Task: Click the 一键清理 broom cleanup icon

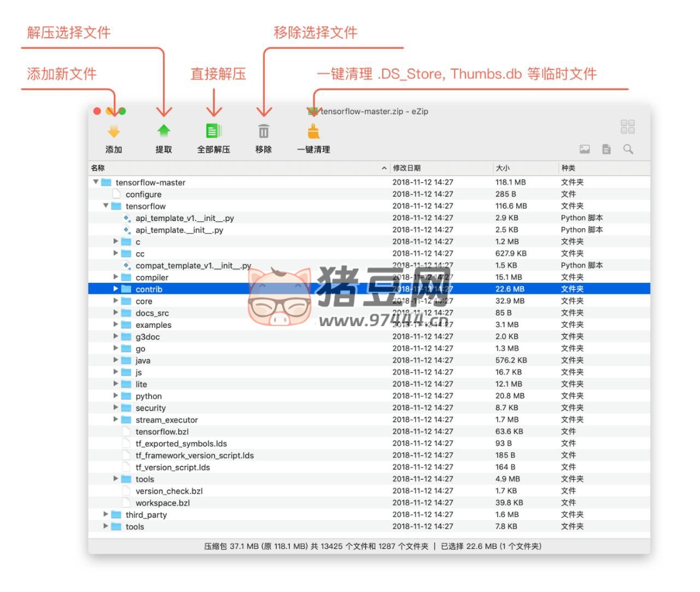Action: 313,130
